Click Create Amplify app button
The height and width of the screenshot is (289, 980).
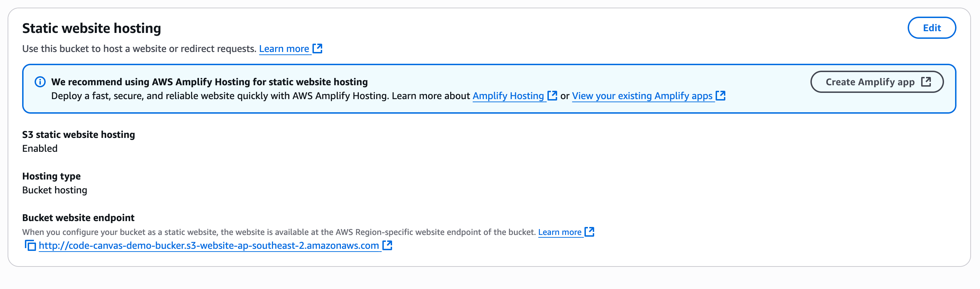[877, 82]
